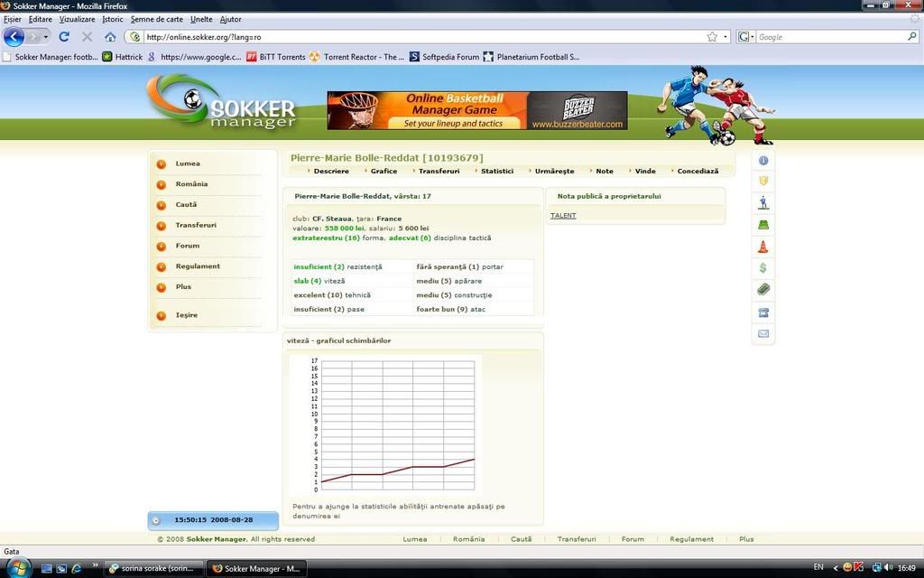Bookmark this page with star icon

tap(712, 37)
